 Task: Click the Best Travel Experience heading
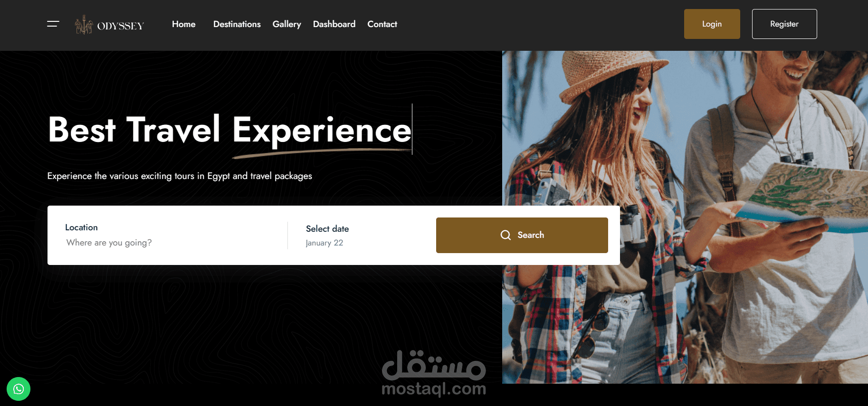coord(229,130)
